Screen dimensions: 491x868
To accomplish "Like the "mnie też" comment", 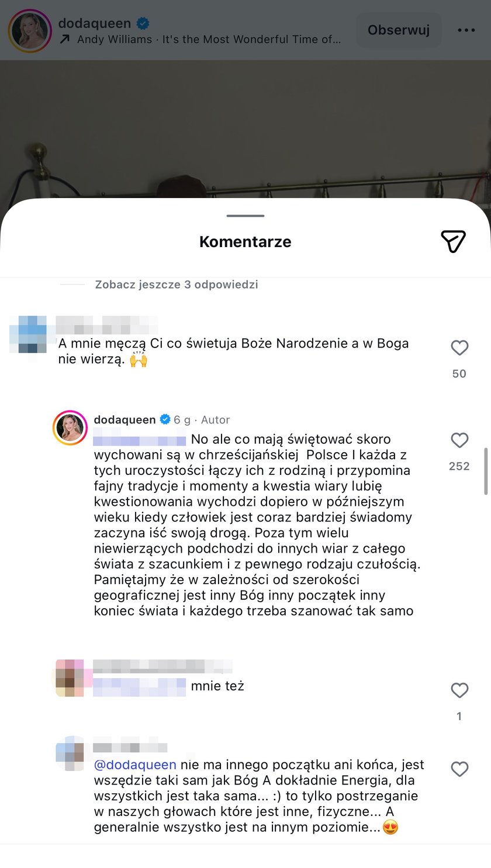I will click(459, 690).
